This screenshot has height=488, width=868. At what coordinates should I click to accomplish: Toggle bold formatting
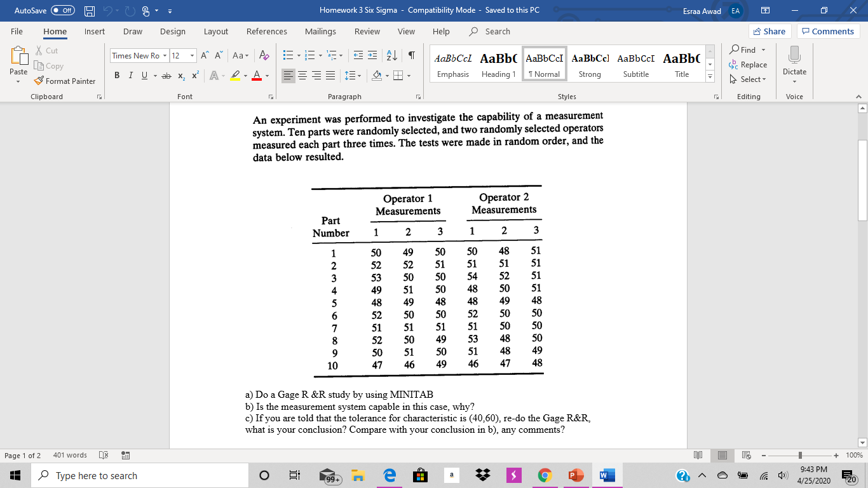(116, 74)
